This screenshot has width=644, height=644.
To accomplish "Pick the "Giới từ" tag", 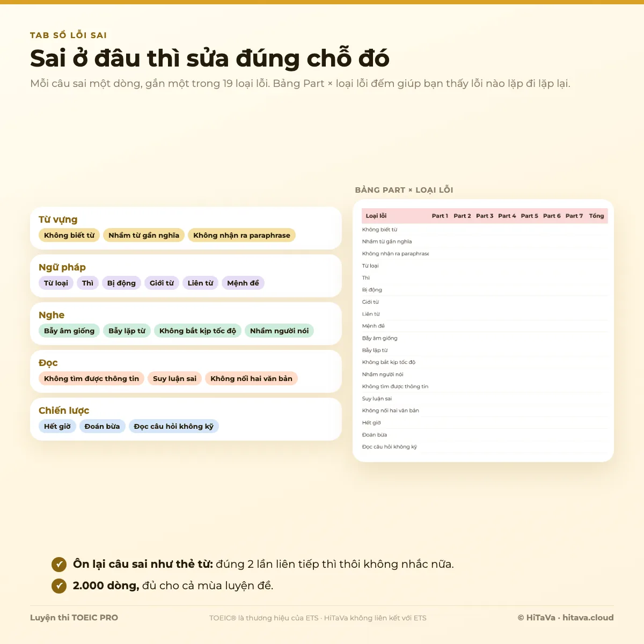I will pyautogui.click(x=162, y=283).
